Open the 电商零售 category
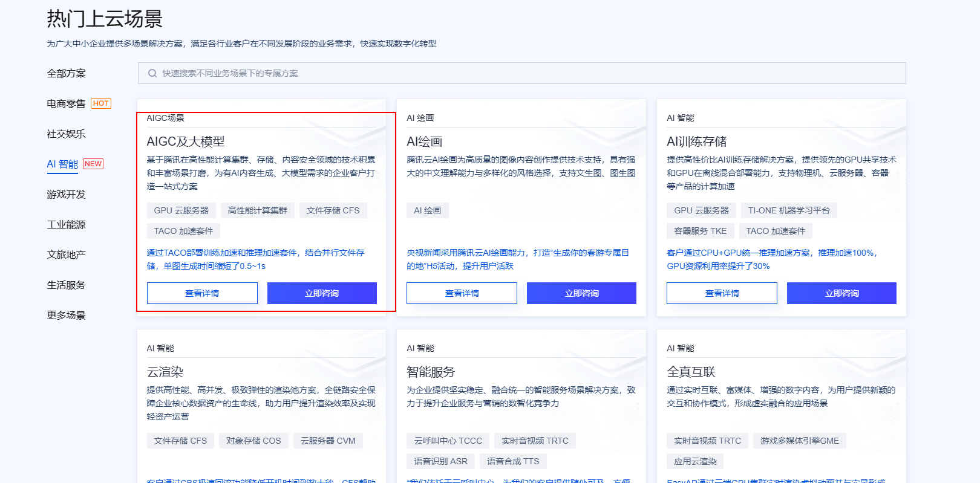This screenshot has height=483, width=980. click(x=67, y=103)
